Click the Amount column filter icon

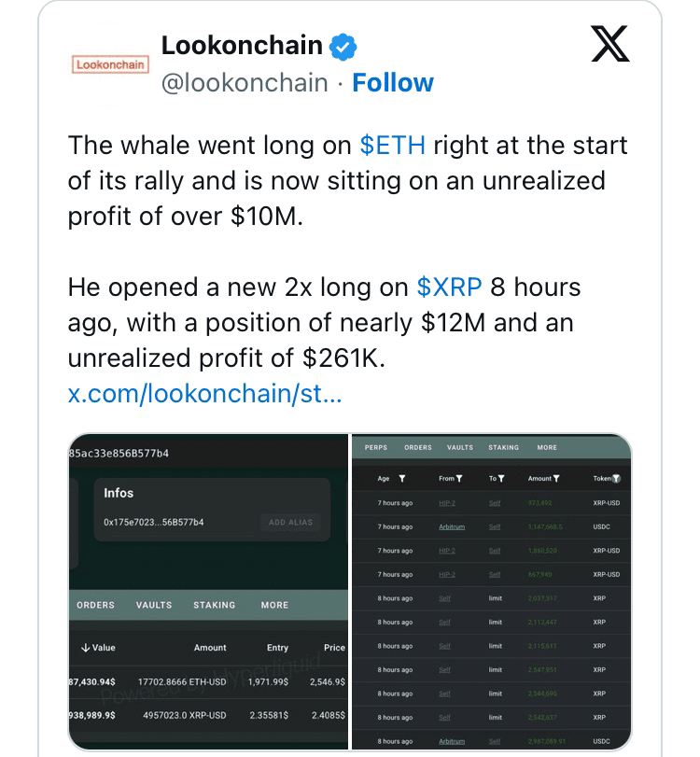click(556, 479)
